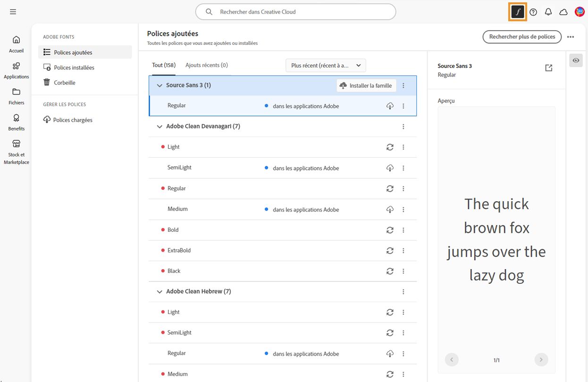Screen dimensions: 588x382
Task: Select the Devanagari Black row
Action: coord(283,271)
